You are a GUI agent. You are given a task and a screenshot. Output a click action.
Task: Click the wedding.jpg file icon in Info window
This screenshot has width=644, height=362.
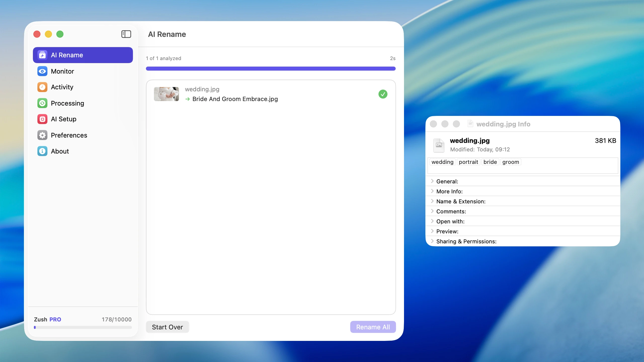tap(439, 145)
